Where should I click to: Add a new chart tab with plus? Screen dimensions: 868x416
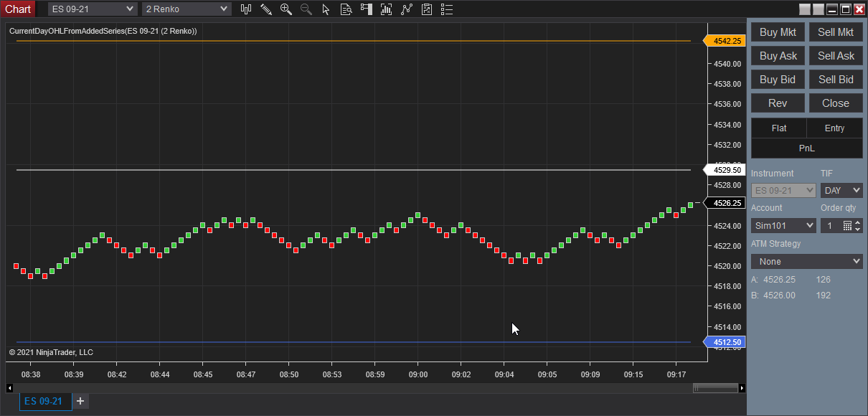coord(80,401)
